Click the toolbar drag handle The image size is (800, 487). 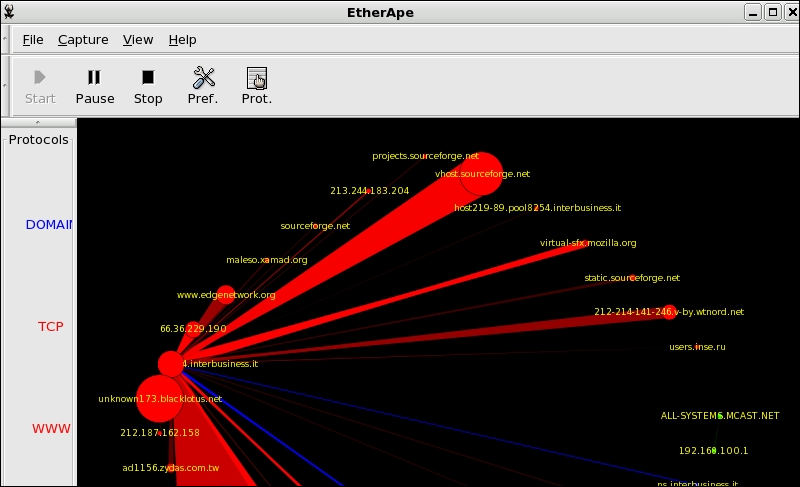[5, 86]
